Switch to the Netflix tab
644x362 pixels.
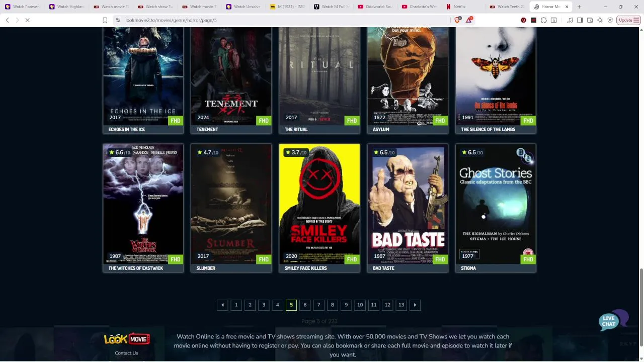pos(464,7)
